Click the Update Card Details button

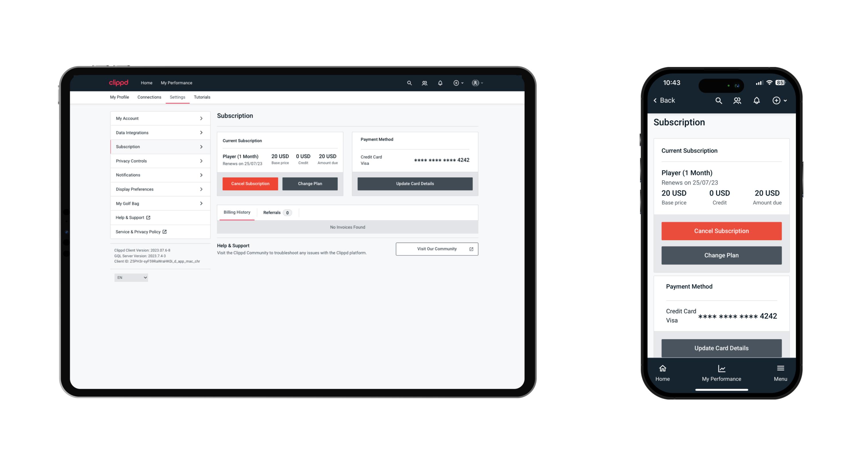coord(414,183)
